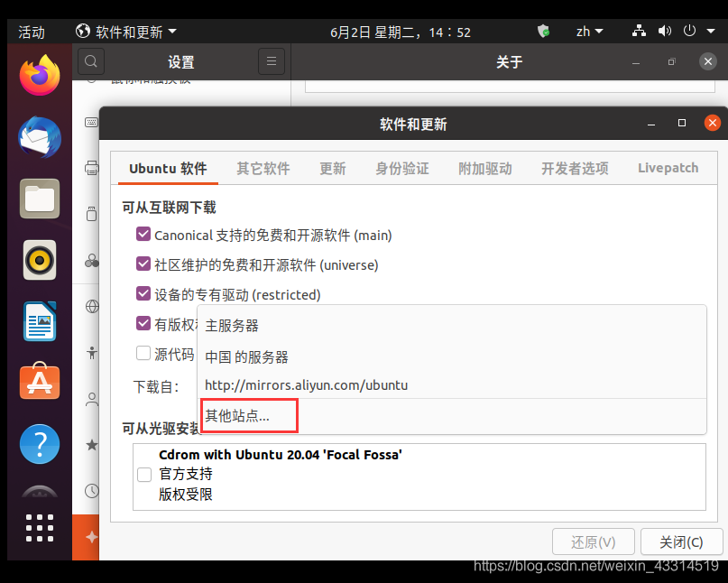
Task: Launch LibreOffice Writer from the dock
Action: (39, 321)
